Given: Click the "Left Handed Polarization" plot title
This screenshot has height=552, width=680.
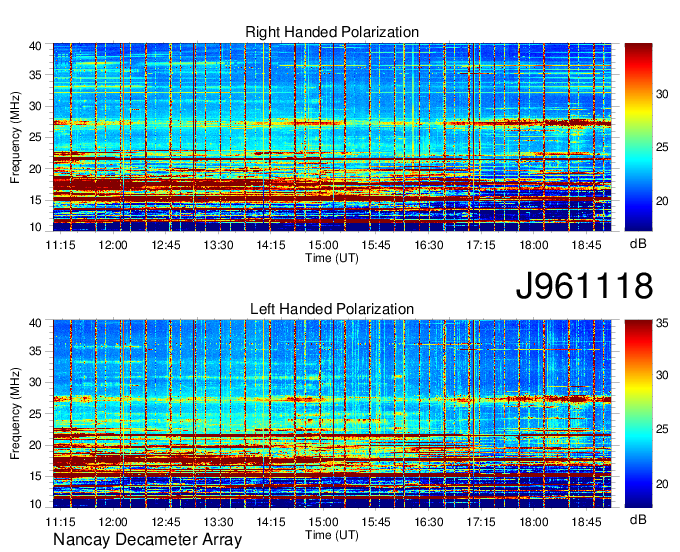Looking at the screenshot, I should point(332,309).
